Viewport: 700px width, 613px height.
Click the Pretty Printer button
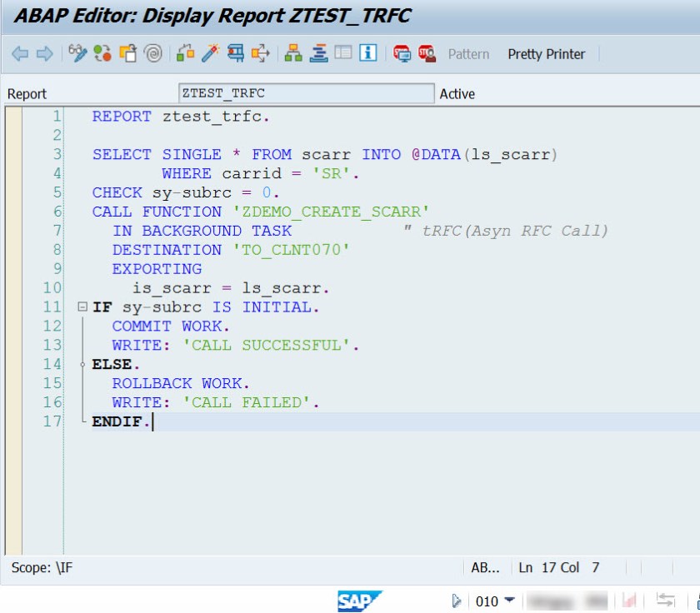[547, 54]
